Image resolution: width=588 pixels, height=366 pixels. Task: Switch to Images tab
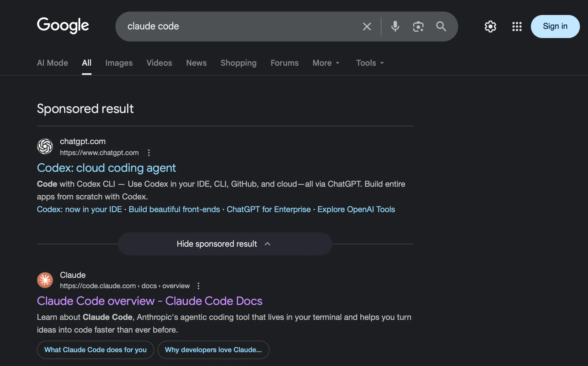[119, 63]
